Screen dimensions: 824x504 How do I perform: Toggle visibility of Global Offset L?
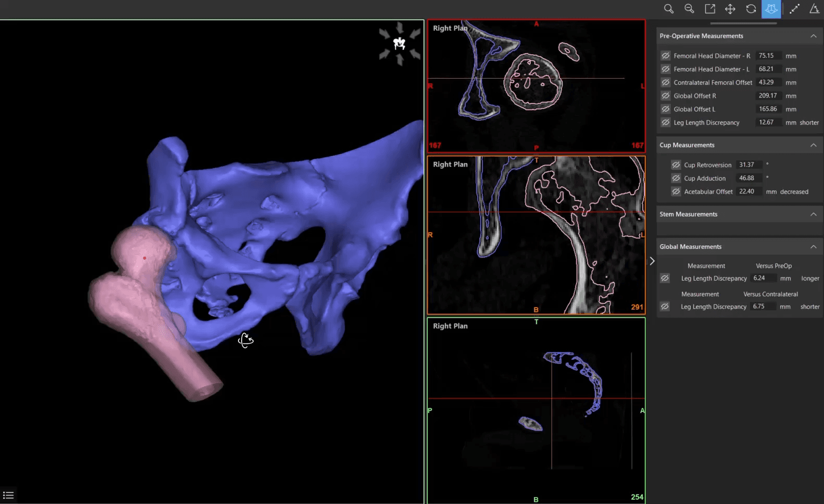click(x=666, y=109)
